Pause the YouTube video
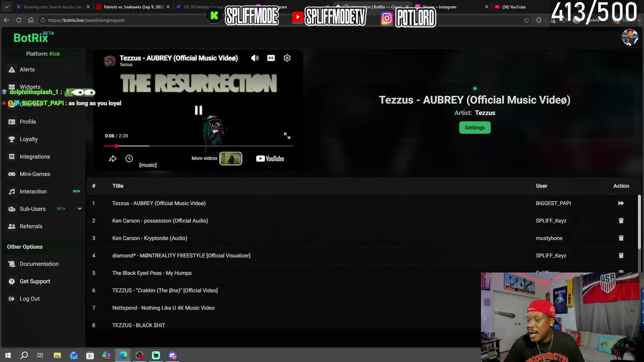This screenshot has width=644, height=362. click(x=198, y=111)
